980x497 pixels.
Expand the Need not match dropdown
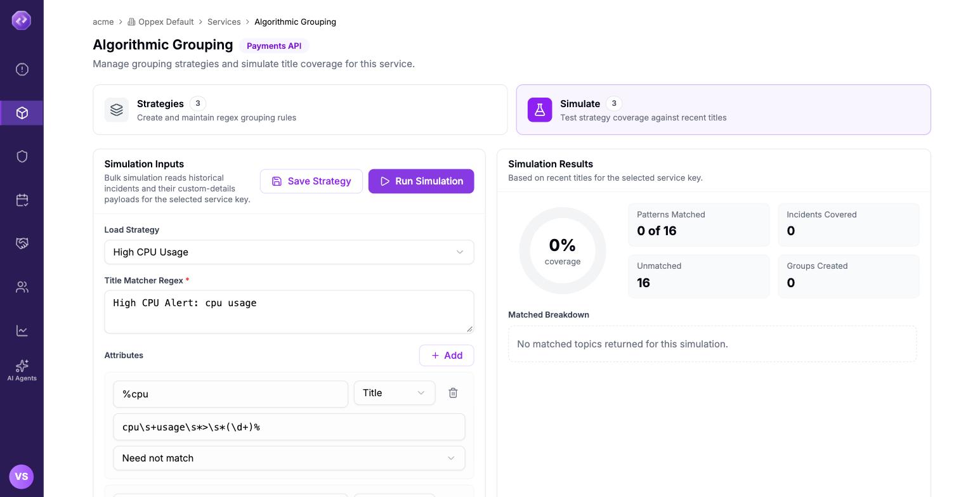(x=289, y=458)
